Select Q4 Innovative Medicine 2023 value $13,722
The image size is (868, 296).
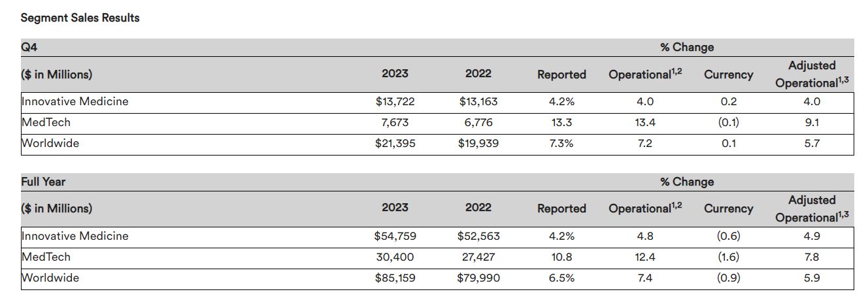pos(394,101)
